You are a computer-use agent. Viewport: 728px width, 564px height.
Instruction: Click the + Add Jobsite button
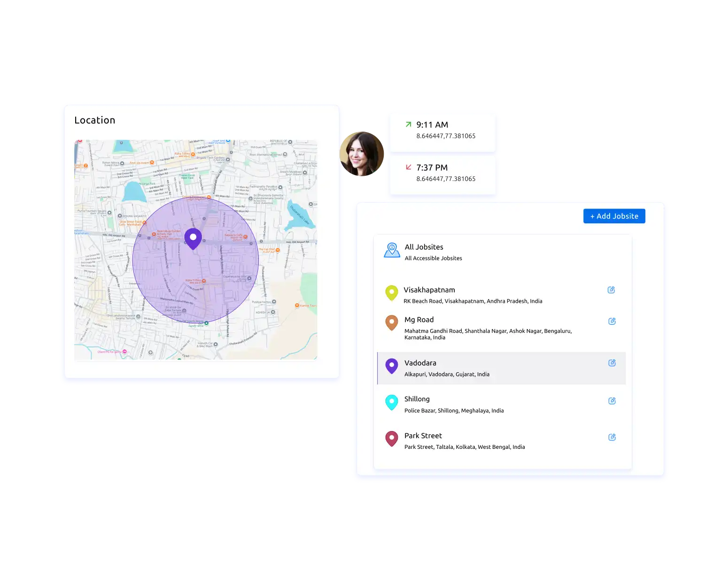614,216
